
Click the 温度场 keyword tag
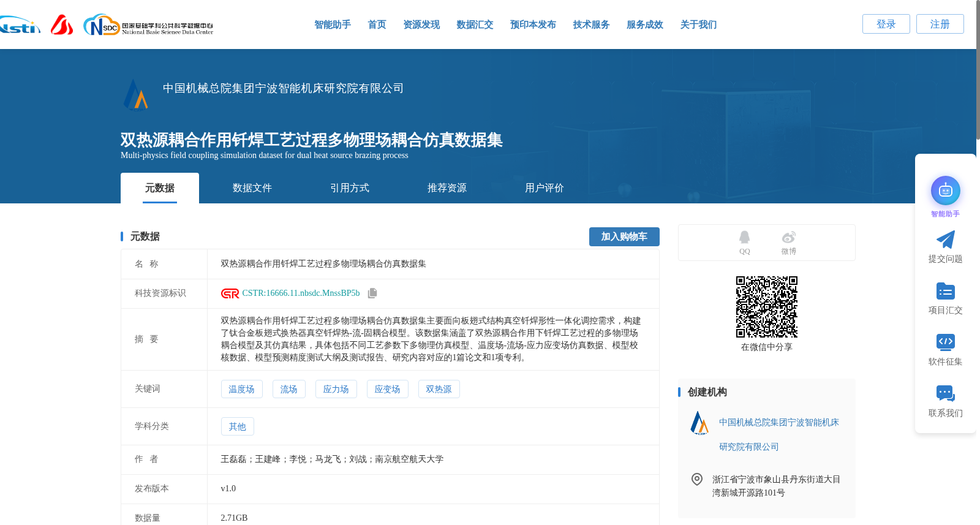coord(241,389)
